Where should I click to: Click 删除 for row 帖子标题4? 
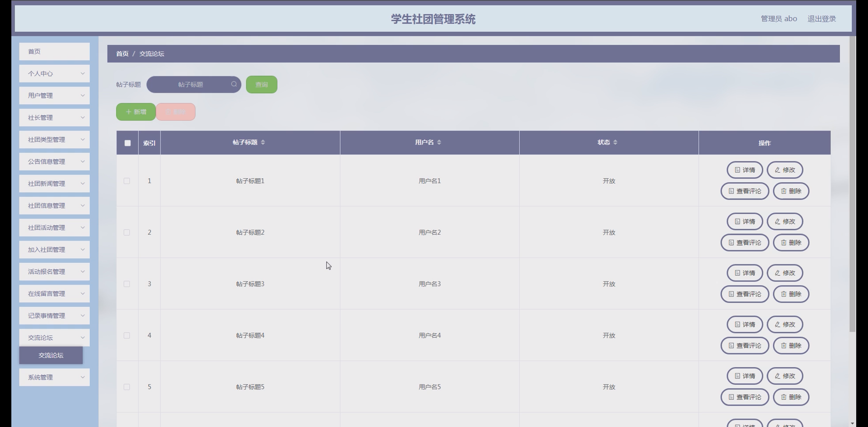[791, 345]
